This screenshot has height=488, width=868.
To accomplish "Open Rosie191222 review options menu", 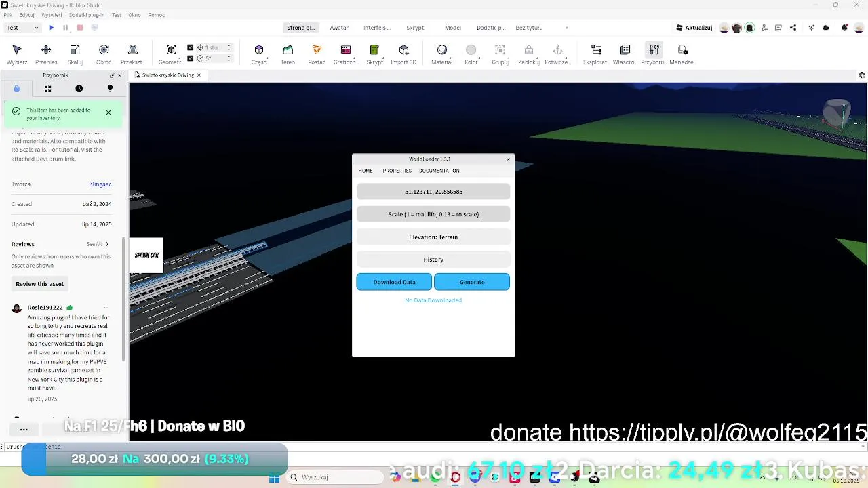I will click(x=106, y=307).
